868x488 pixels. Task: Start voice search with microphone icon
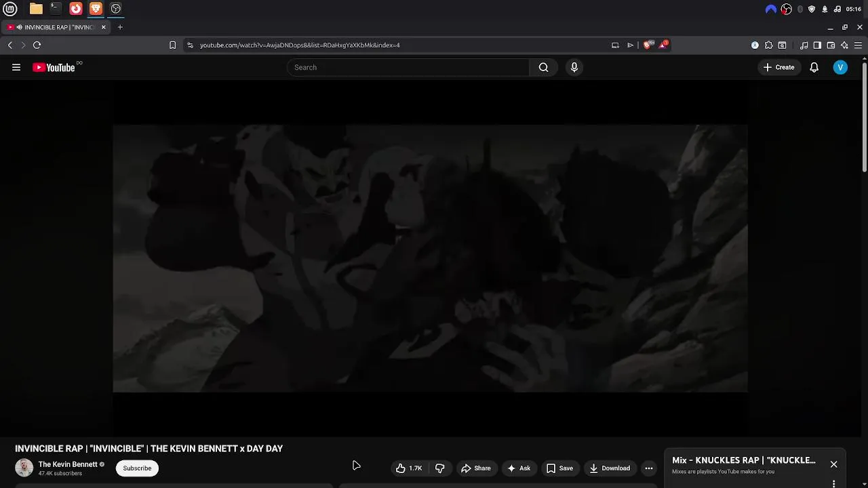(574, 67)
